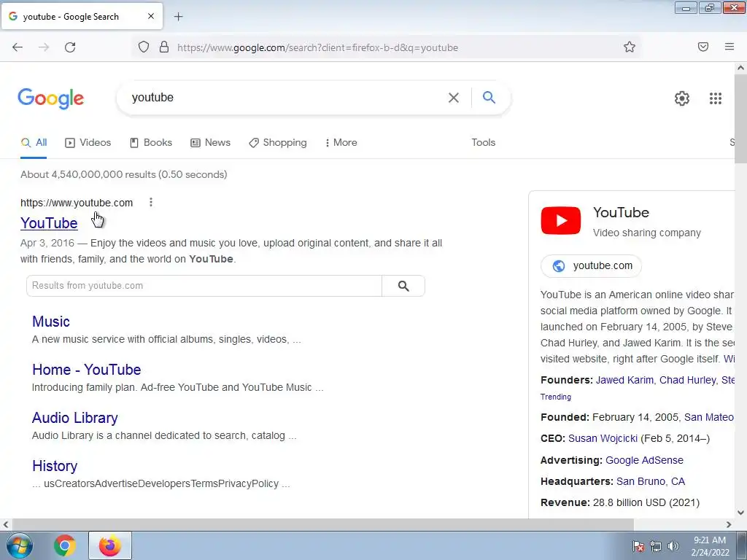Image resolution: width=747 pixels, height=560 pixels.
Task: Click inside the Google search input field
Action: point(286,98)
